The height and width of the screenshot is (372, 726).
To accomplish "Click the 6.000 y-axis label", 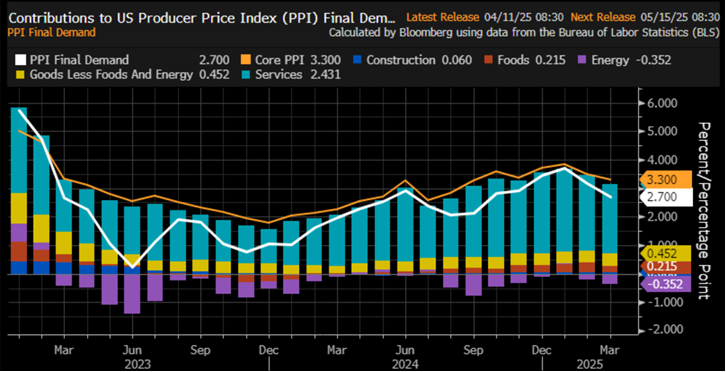I will (x=663, y=103).
